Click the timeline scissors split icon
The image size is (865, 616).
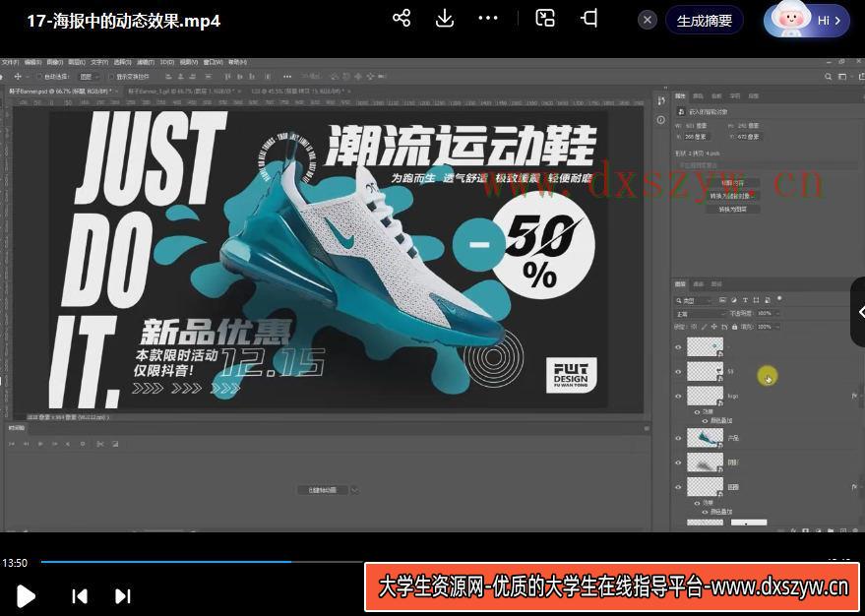[x=99, y=444]
